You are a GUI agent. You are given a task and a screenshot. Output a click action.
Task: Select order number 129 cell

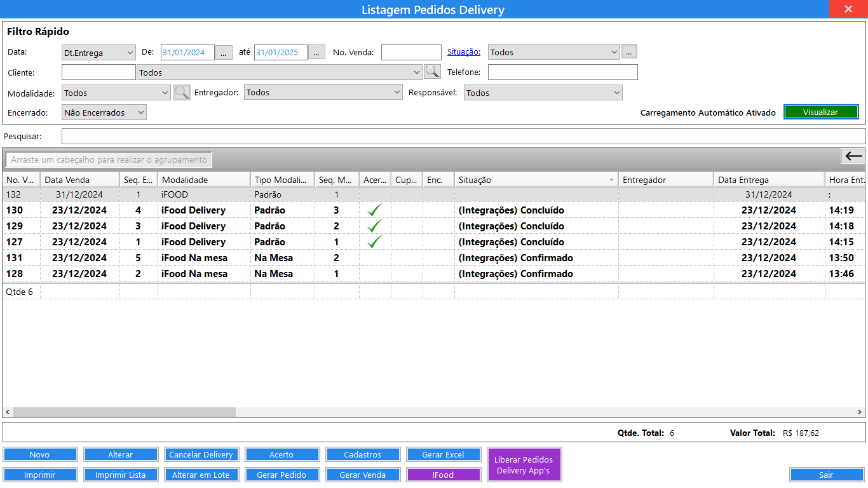(x=21, y=226)
